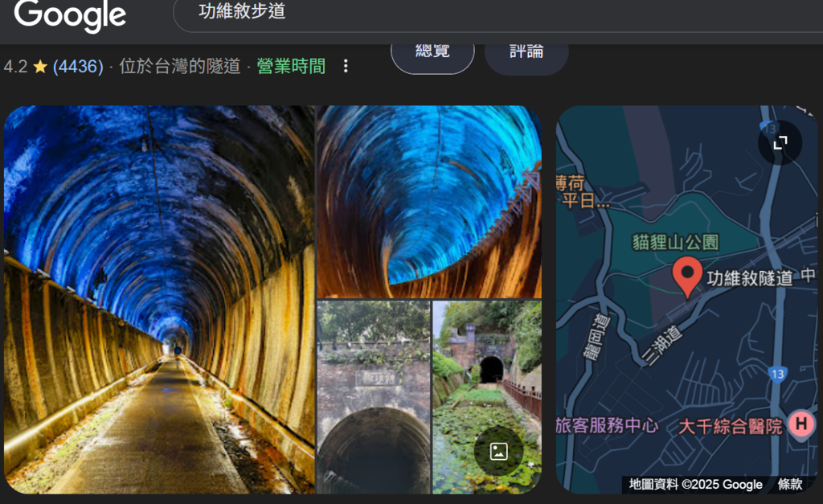Click the green 營業時間 link
Viewport: 823px width, 504px height.
point(291,67)
